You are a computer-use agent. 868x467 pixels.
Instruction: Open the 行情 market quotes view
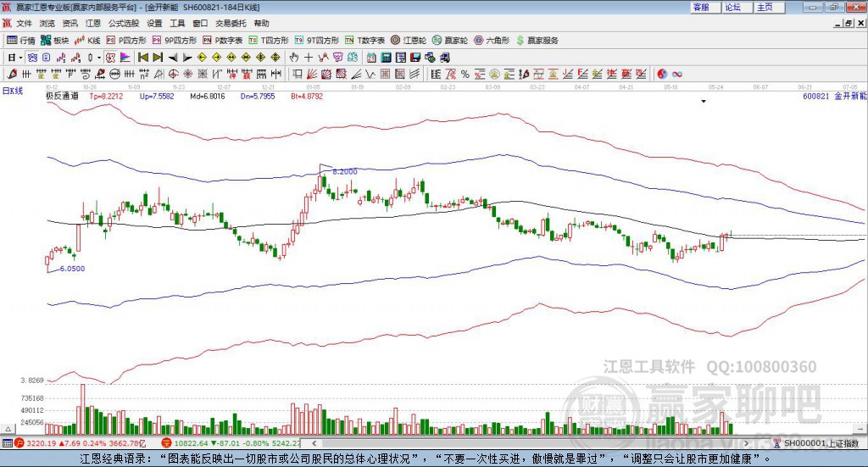(x=21, y=41)
